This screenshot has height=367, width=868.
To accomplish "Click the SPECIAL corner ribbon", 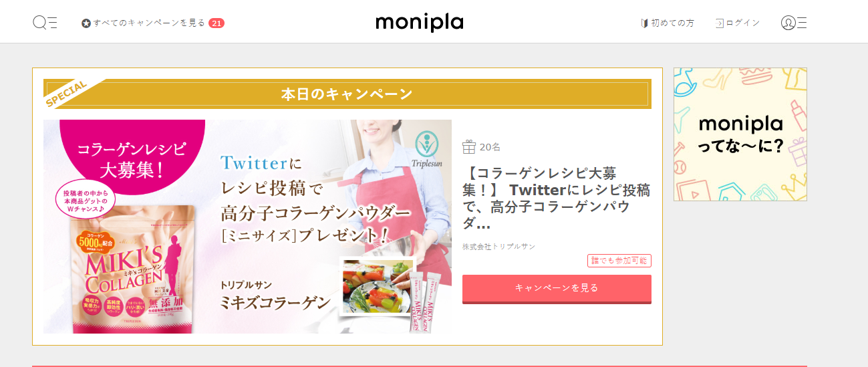I will [x=67, y=94].
